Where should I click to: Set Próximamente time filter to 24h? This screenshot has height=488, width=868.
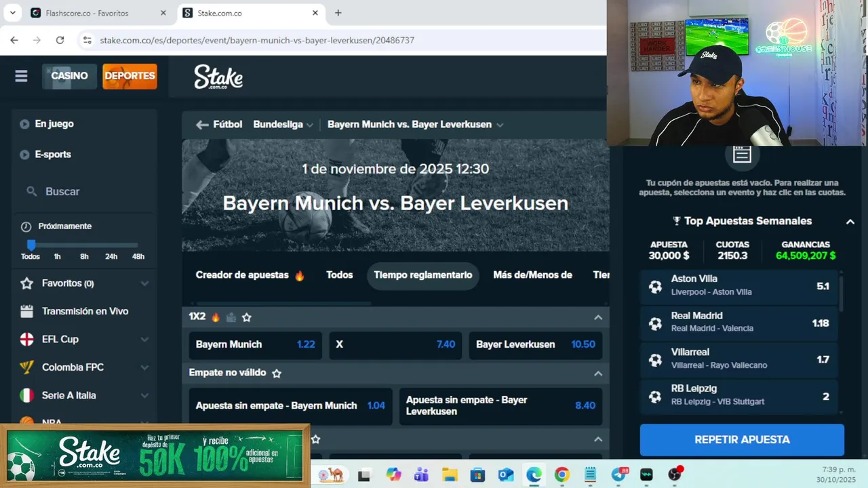pos(111,257)
